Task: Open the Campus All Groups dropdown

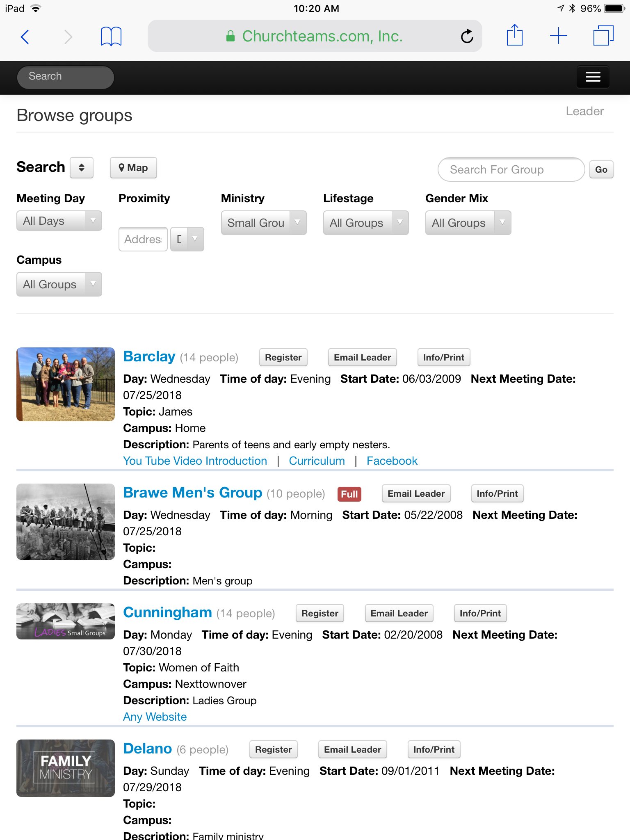Action: click(59, 284)
